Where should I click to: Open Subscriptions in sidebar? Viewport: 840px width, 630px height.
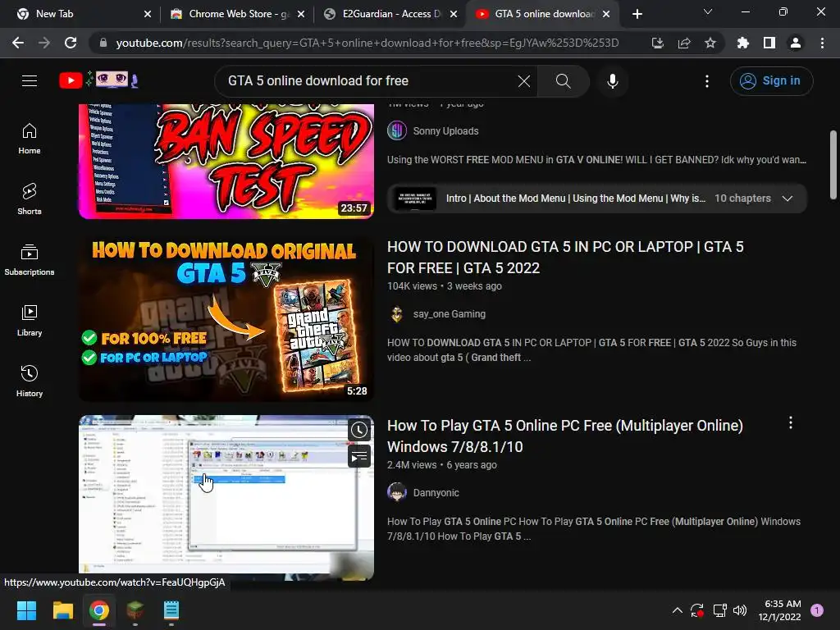click(x=30, y=260)
